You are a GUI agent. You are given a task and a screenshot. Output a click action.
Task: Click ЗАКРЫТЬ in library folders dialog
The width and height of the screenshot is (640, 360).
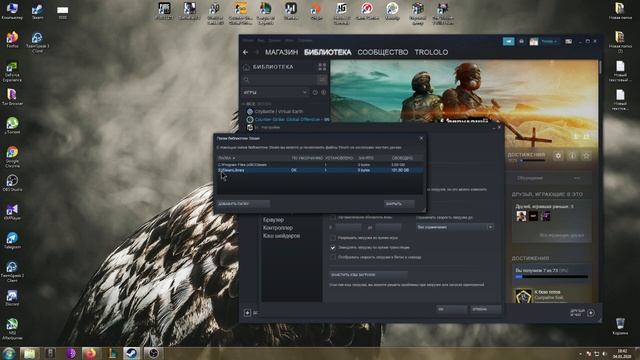399,204
